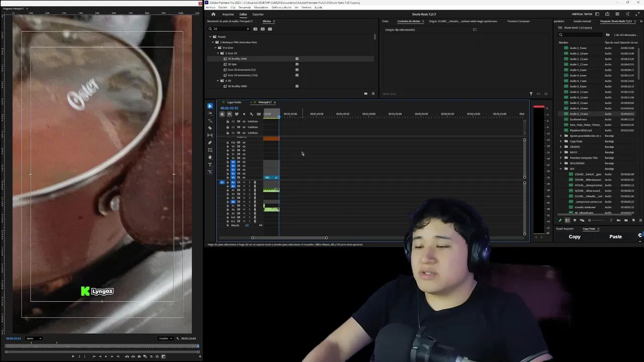Toggle insert sequences as nests

[222, 114]
